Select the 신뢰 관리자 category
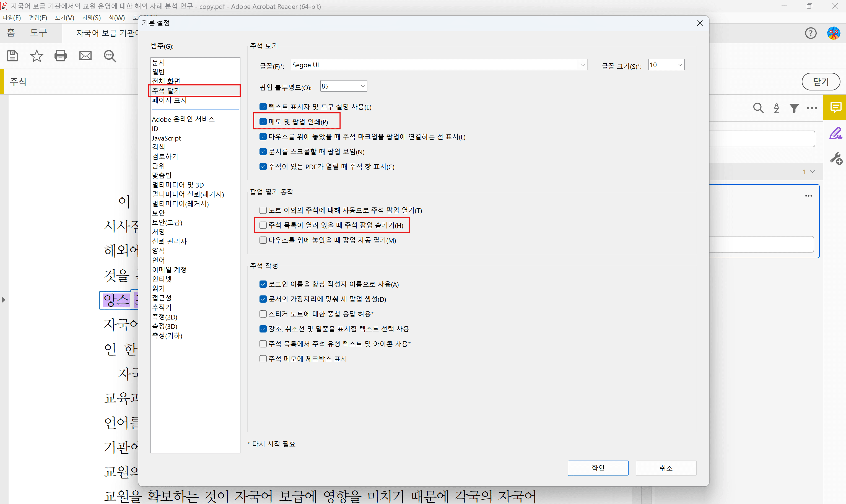Viewport: 846px width, 504px height. (169, 241)
